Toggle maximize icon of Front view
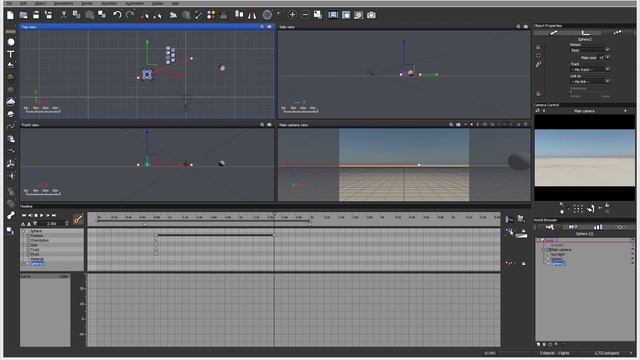Screen dimensions: 640x360 [x=269, y=125]
